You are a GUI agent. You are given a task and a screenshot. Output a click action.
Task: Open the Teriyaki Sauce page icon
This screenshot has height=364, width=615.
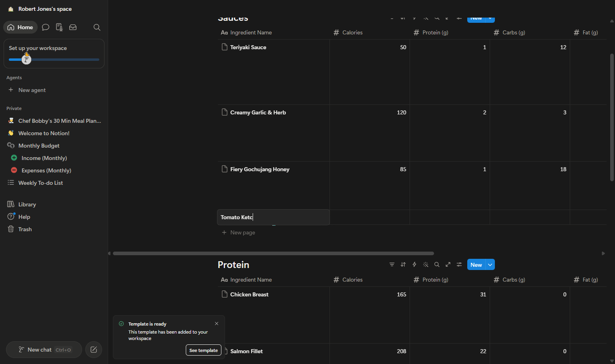click(x=225, y=47)
